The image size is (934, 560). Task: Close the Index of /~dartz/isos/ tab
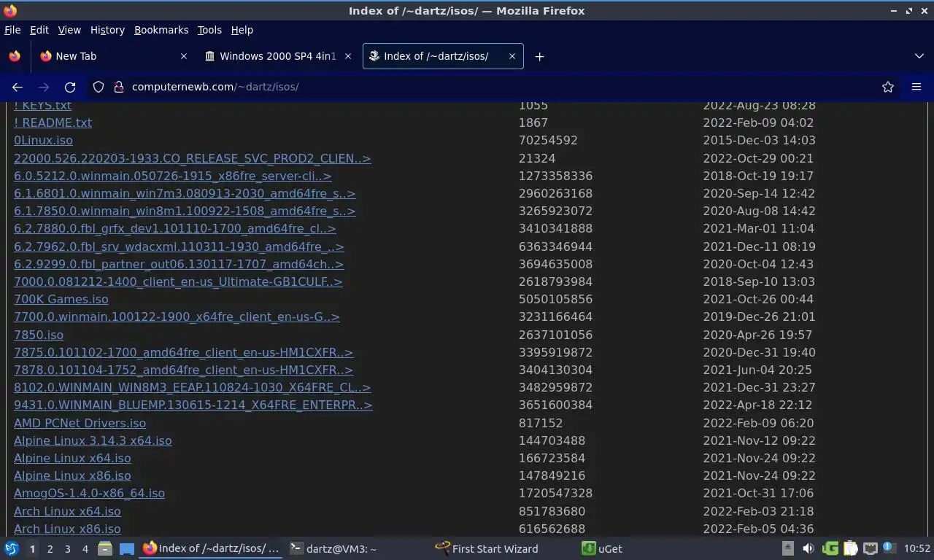click(512, 56)
